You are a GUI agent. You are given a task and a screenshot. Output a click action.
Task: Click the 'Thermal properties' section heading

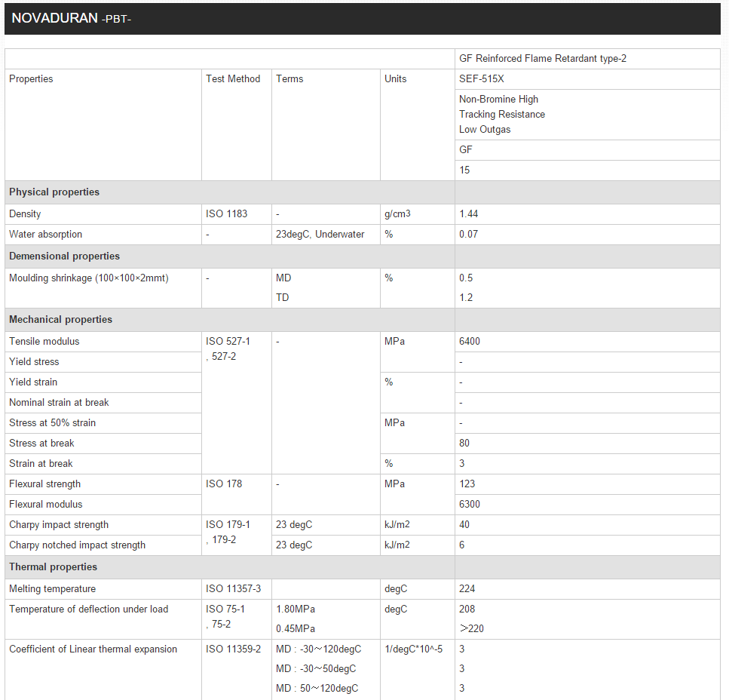[53, 567]
